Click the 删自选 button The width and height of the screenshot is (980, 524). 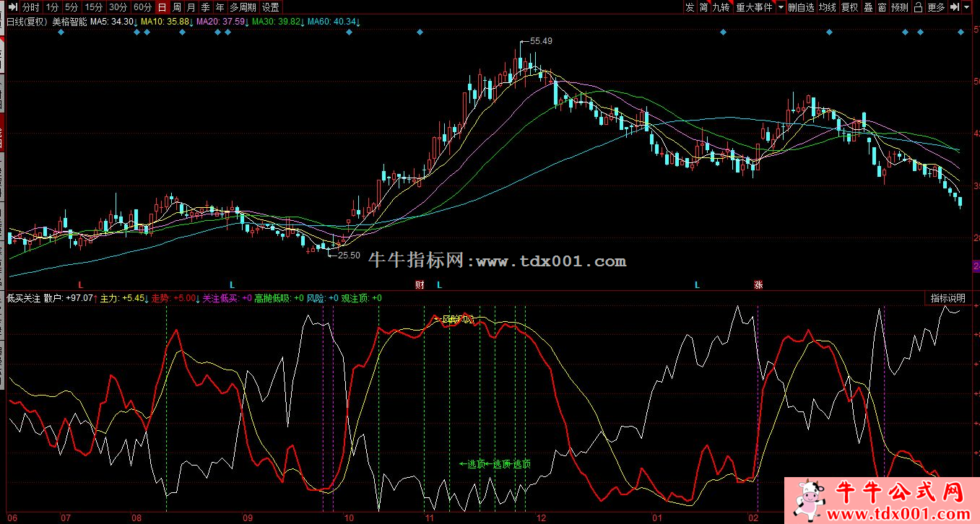(x=801, y=7)
